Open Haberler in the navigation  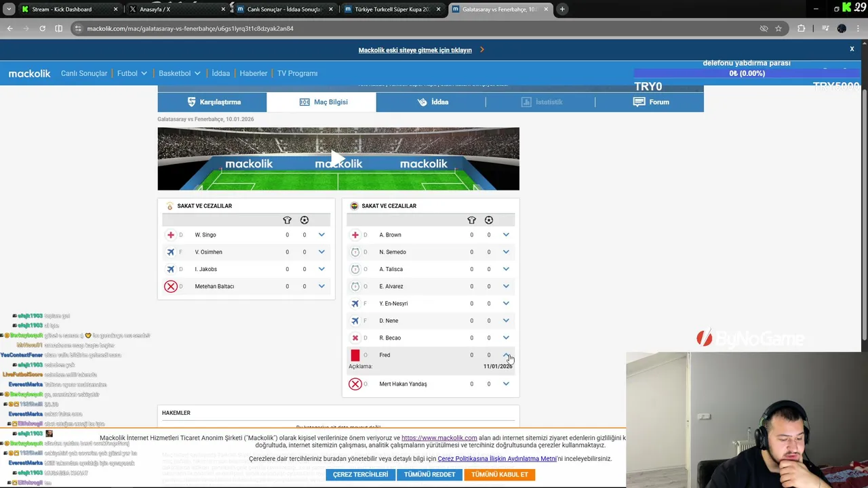(x=254, y=73)
